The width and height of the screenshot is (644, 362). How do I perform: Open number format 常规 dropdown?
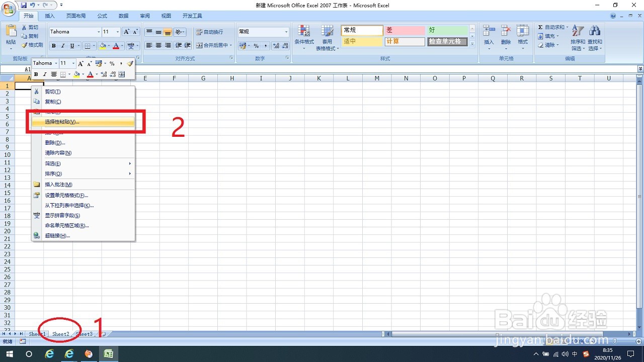[286, 32]
